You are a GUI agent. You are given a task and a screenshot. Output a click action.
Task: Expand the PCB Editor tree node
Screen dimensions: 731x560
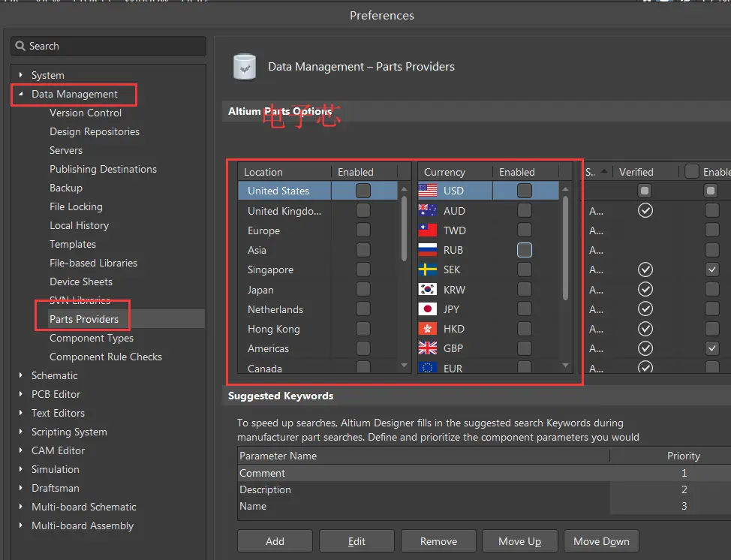click(20, 394)
